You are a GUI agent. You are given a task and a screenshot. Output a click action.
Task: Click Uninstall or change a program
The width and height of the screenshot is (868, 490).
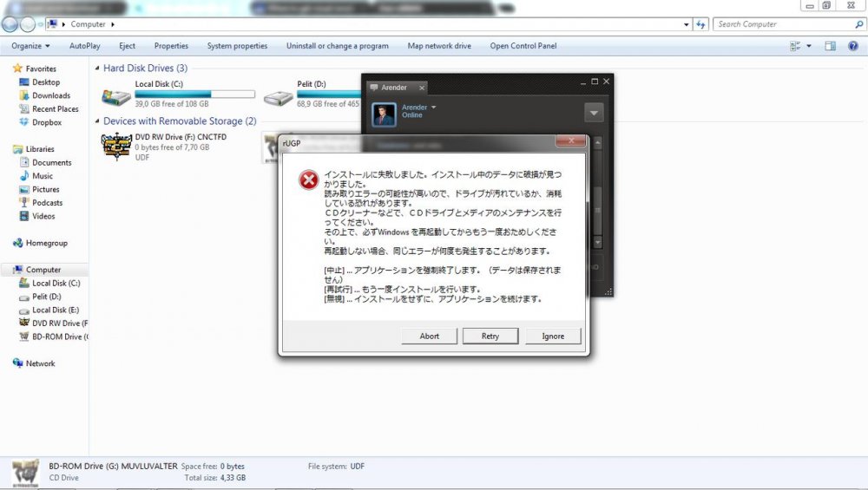[337, 46]
